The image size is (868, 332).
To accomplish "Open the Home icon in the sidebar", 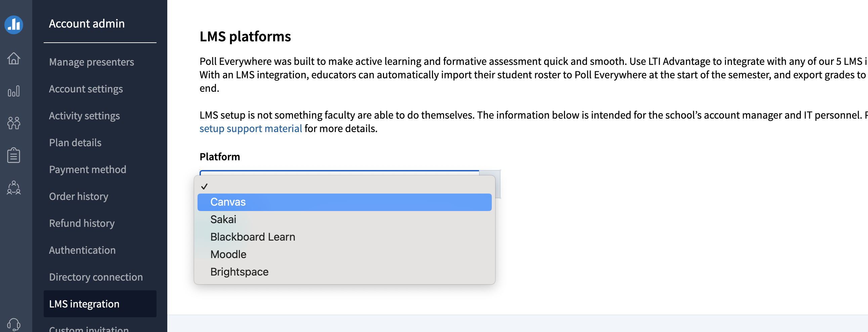I will [14, 58].
